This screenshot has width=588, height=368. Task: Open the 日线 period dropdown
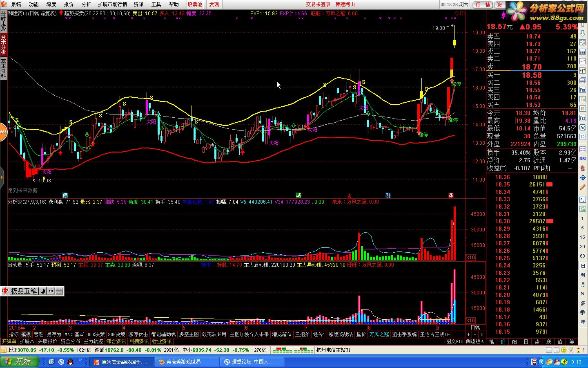pyautogui.click(x=476, y=328)
